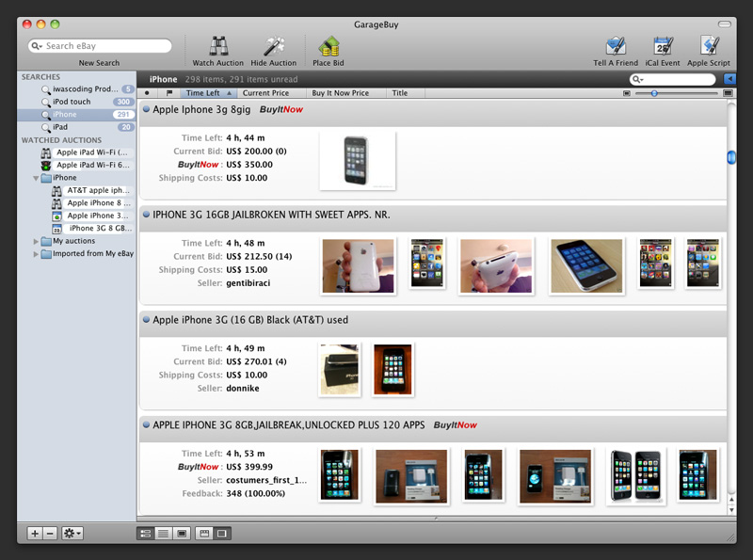
Task: Adjust the thumbnail size slider
Action: click(x=654, y=93)
